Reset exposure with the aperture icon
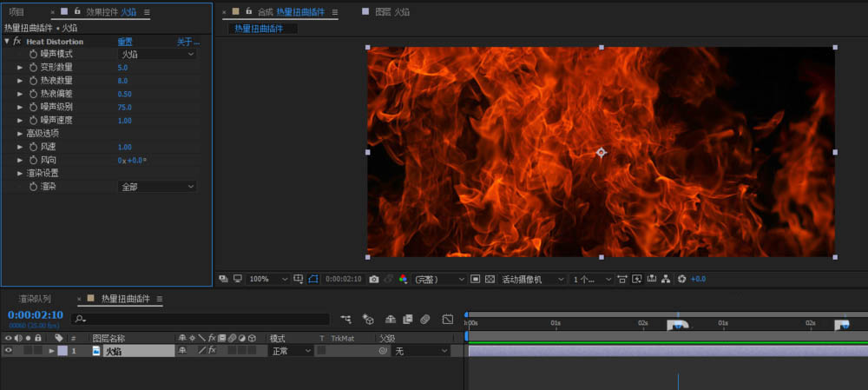This screenshot has width=868, height=390. [682, 279]
